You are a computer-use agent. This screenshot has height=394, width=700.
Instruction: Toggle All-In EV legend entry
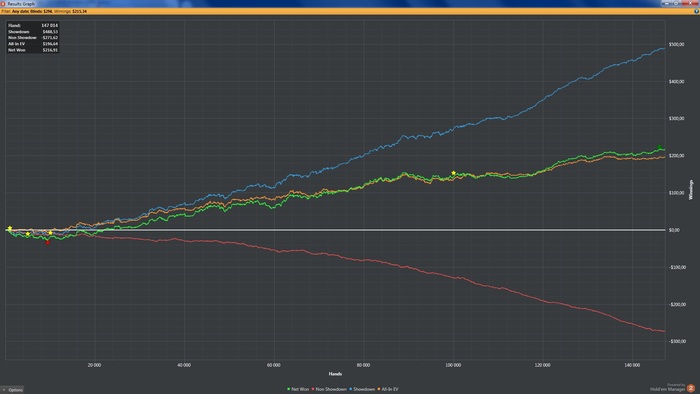pyautogui.click(x=388, y=389)
